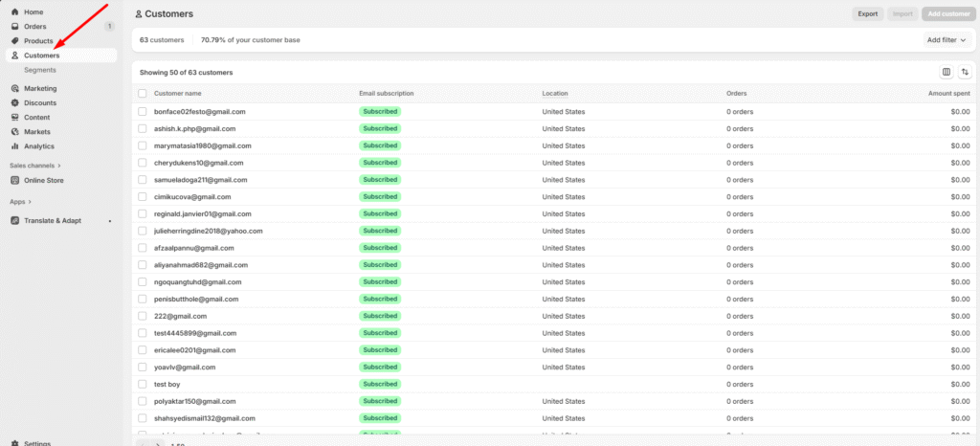Sort by Amount spent column header
Screen dimensions: 980x446
948,94
